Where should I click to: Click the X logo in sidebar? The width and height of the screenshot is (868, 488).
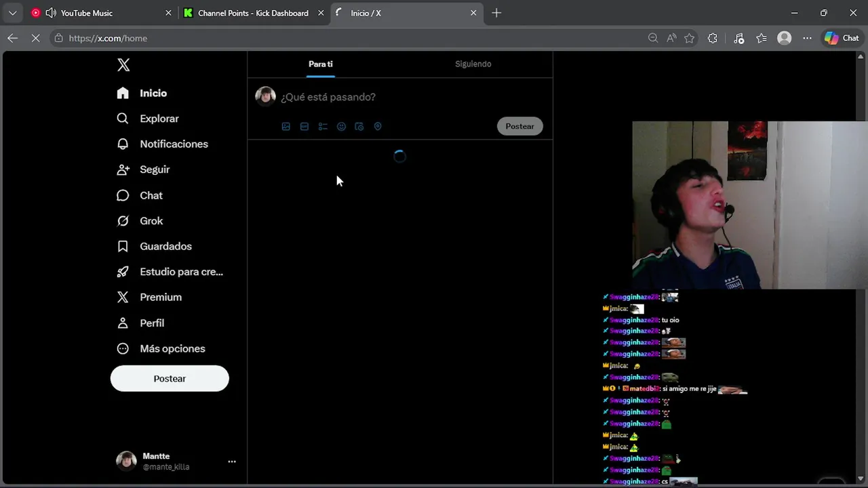tap(123, 65)
